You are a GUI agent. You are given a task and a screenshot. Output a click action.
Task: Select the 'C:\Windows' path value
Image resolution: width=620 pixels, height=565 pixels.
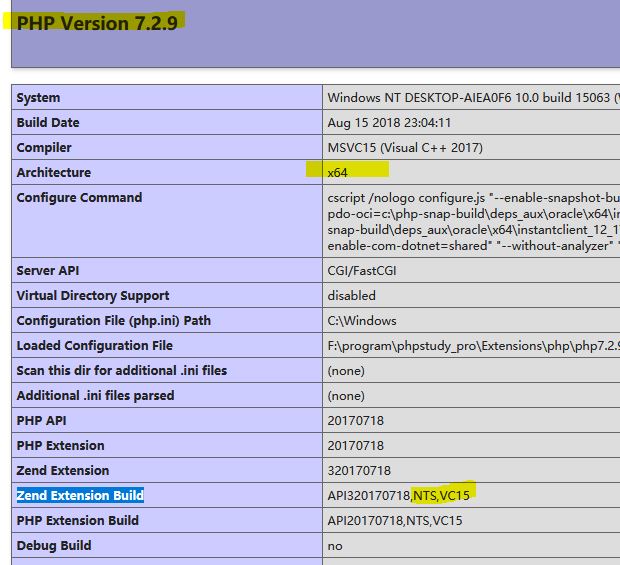[x=362, y=321]
